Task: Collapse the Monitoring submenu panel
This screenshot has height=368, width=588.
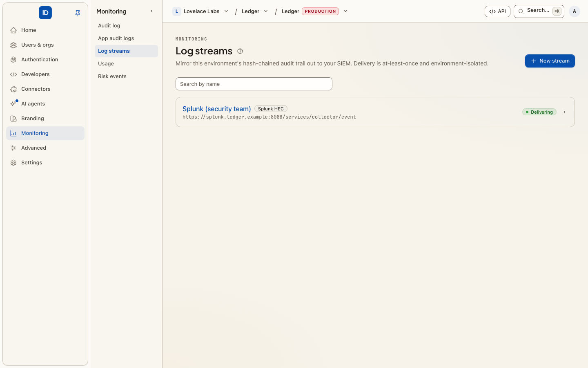Action: pyautogui.click(x=151, y=11)
